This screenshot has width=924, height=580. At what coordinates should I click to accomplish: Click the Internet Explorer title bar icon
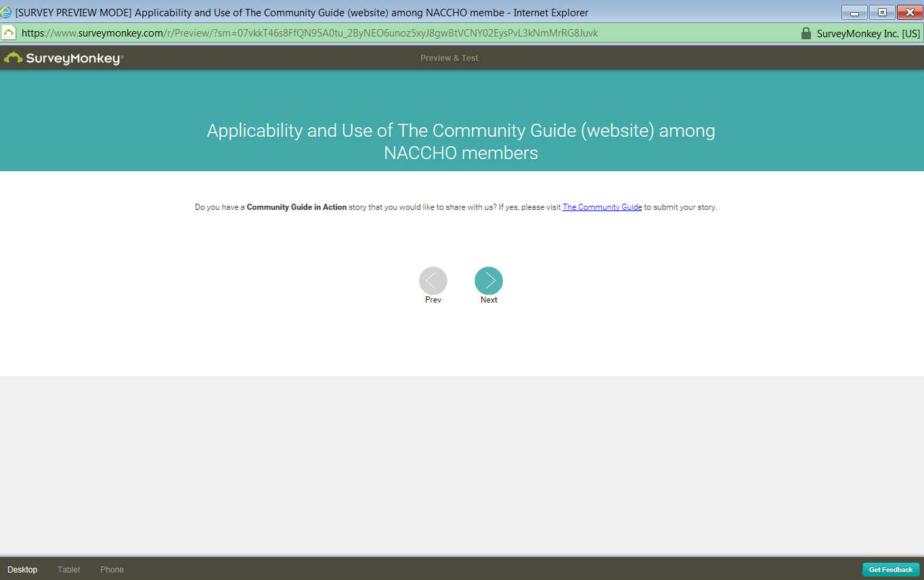[7, 12]
